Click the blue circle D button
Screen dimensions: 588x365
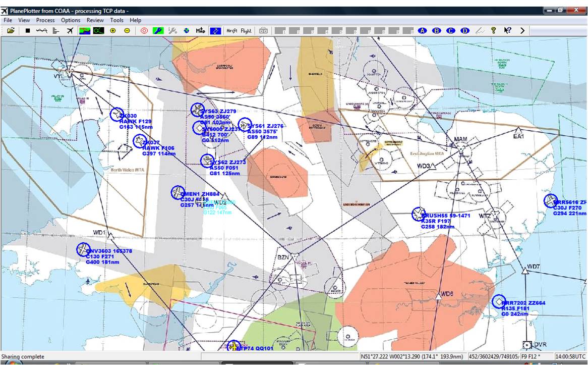[x=465, y=31]
